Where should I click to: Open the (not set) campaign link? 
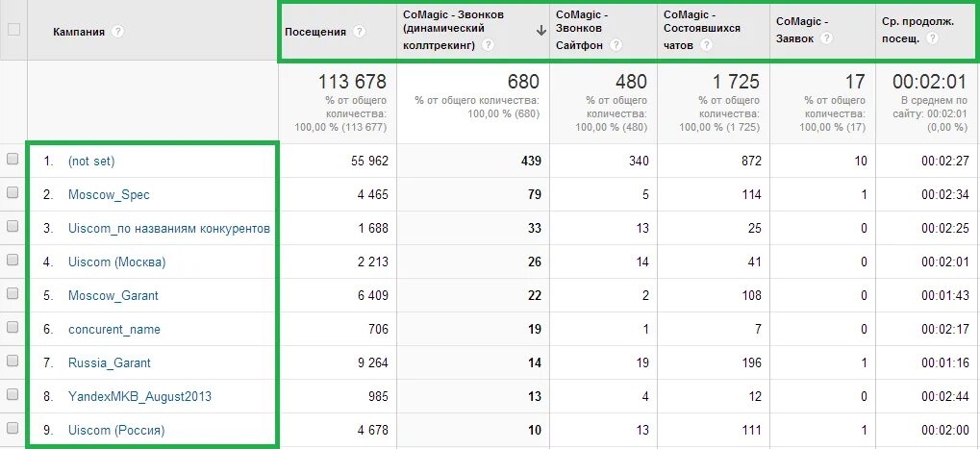point(91,161)
